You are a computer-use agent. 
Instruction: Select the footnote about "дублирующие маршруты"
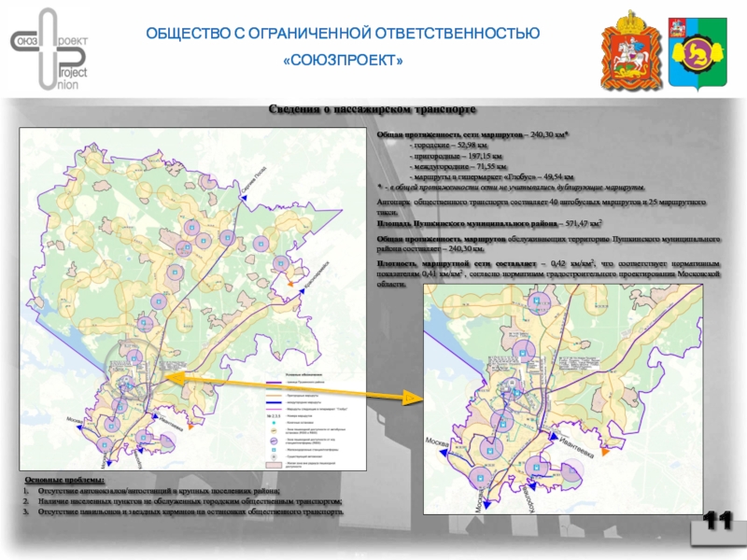511,188
